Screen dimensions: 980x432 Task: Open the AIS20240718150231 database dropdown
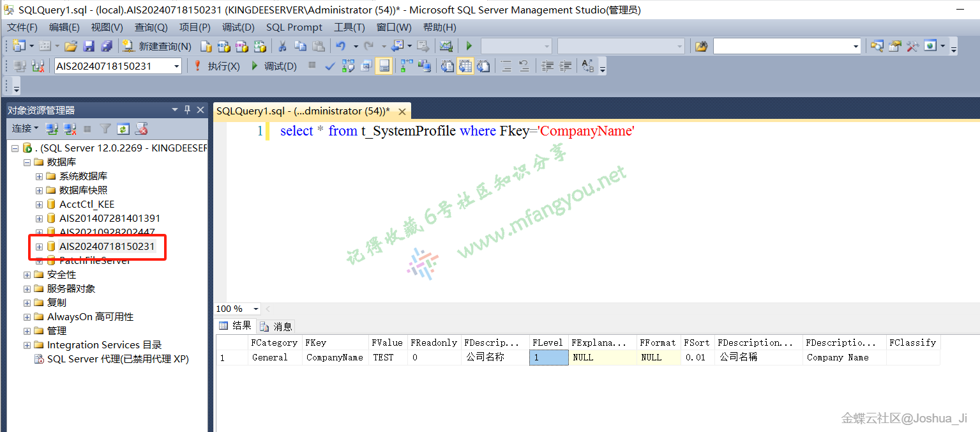pos(176,66)
